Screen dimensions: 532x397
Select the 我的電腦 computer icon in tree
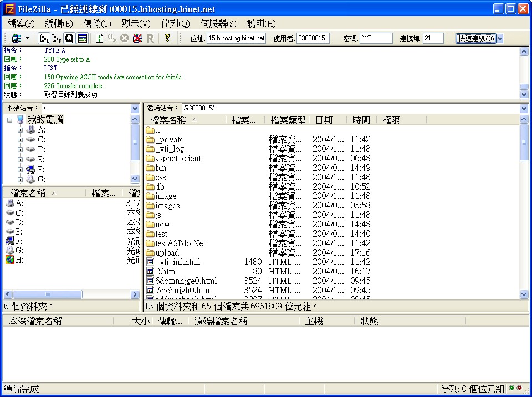pos(21,120)
